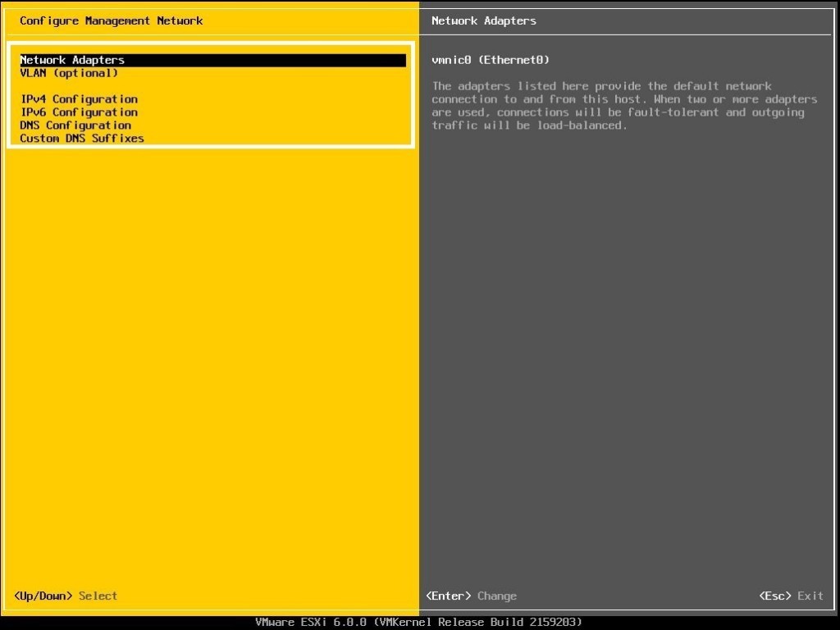840x630 pixels.
Task: Select the Network Adapters menu entry
Action: click(72, 59)
